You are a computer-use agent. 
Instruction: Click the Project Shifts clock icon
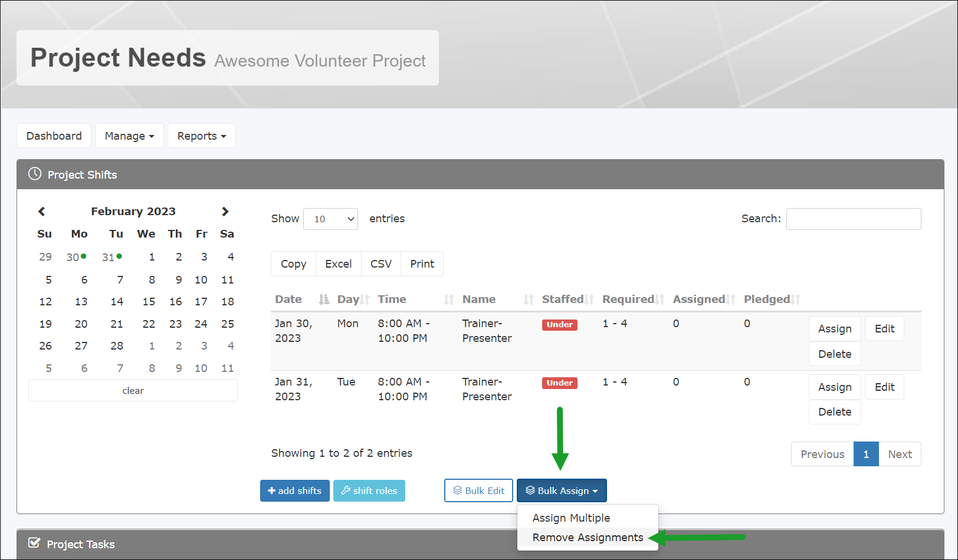click(x=35, y=174)
